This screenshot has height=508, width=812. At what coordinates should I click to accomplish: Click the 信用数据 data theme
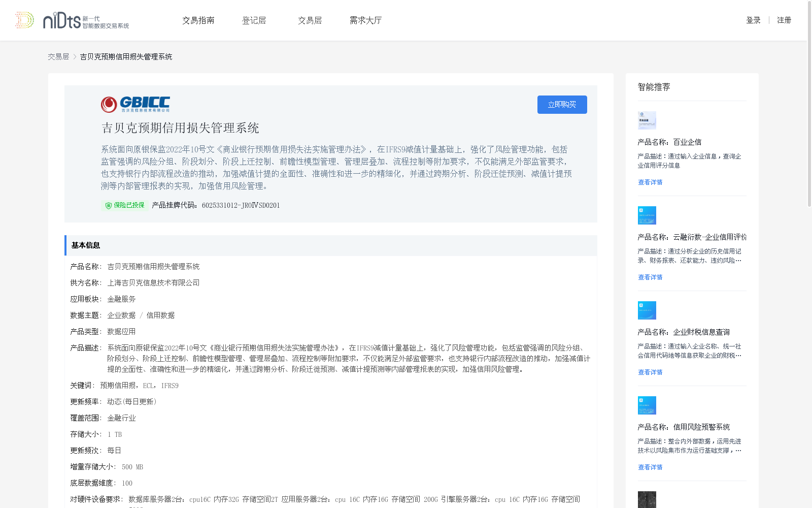(160, 315)
